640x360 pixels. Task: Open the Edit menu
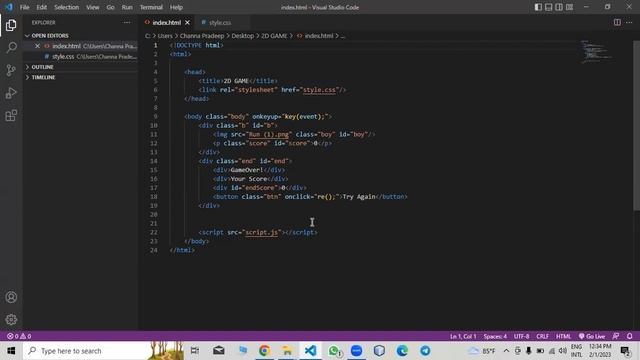42,7
